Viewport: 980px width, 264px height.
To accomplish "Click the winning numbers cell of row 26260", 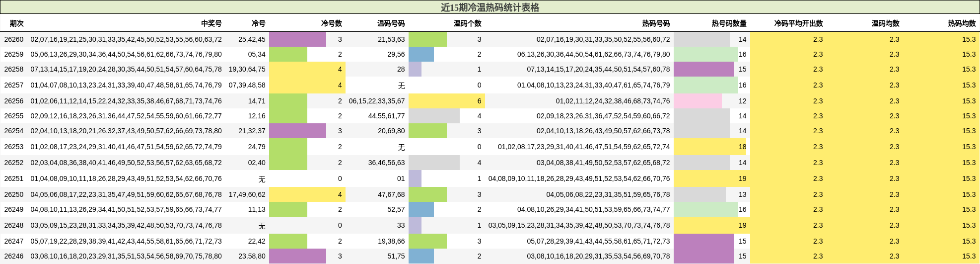I will coord(126,39).
